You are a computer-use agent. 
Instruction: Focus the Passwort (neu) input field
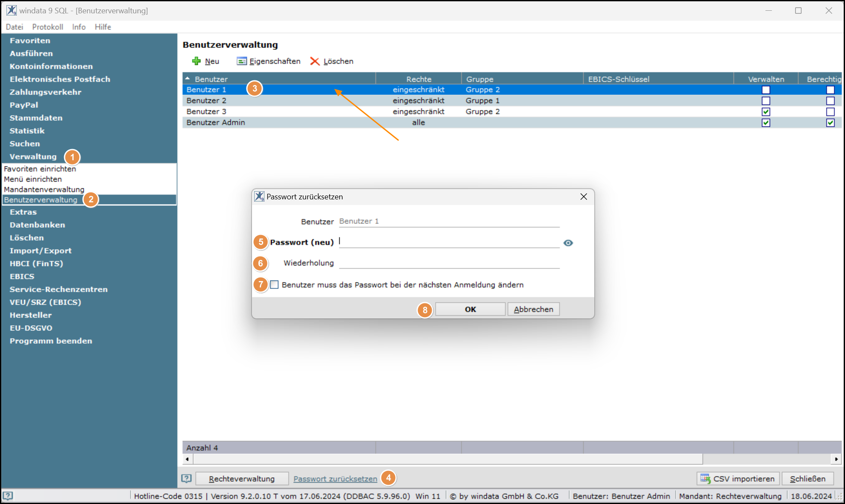tap(449, 242)
